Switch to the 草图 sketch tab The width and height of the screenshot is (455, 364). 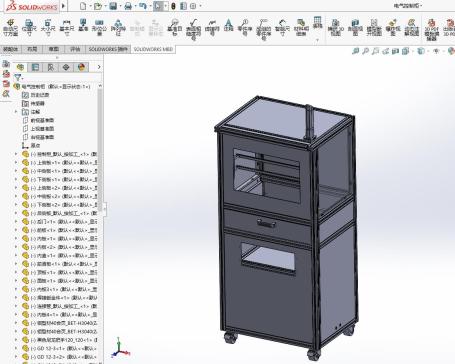tap(54, 49)
